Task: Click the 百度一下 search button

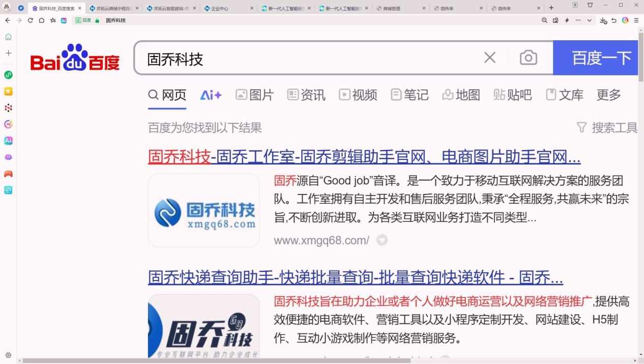Action: (595, 58)
